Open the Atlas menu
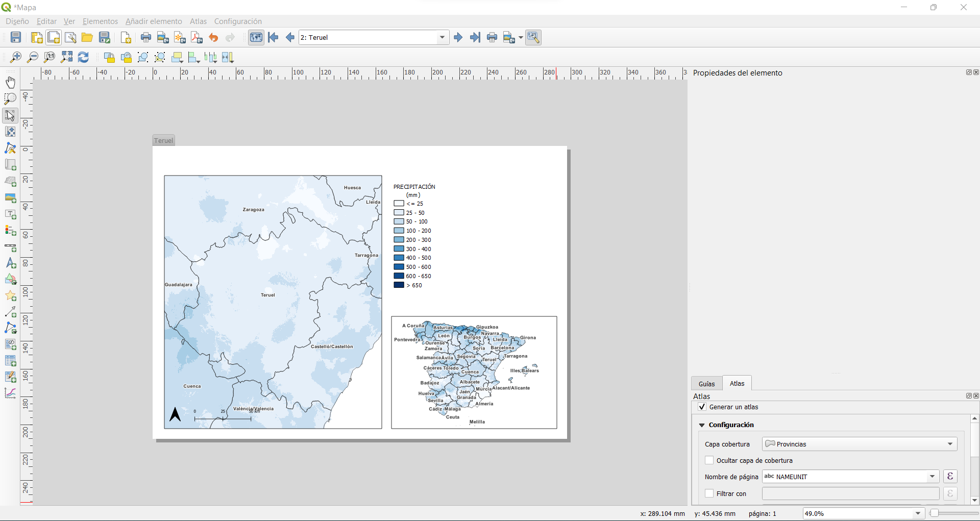This screenshot has width=980, height=521. [198, 21]
